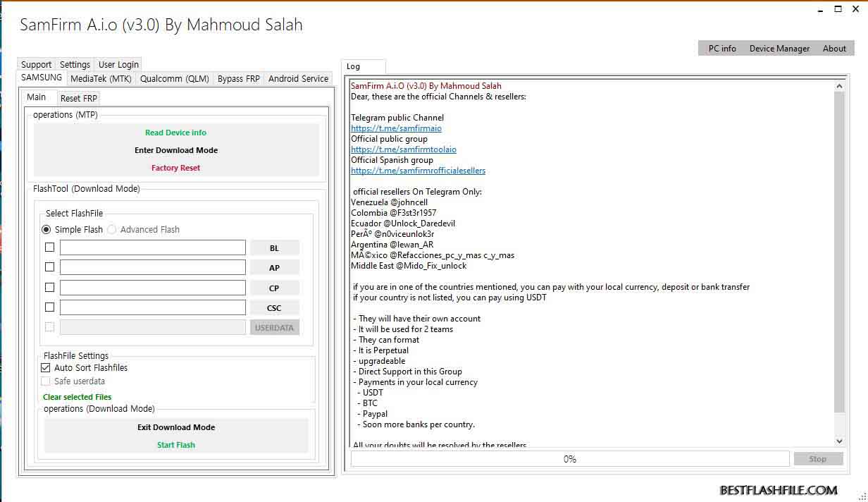Select Simple Flash radio option
The height and width of the screenshot is (502, 868).
click(72, 229)
